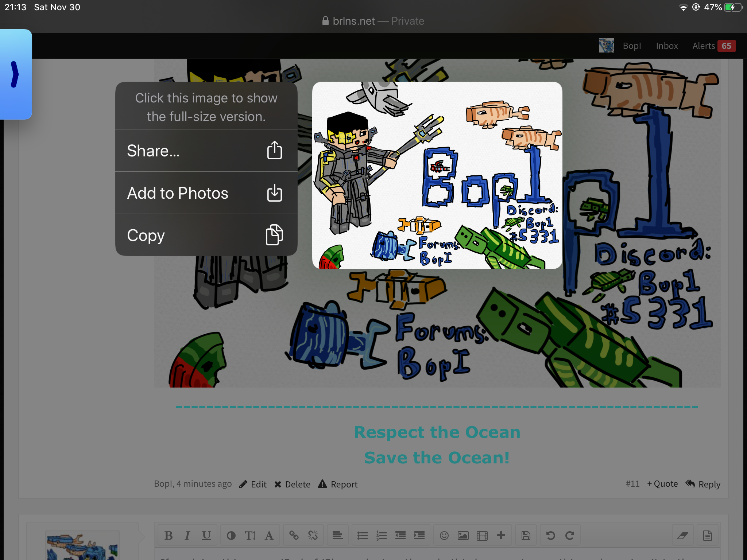Outdent text with the outdent icon
Image resolution: width=747 pixels, height=560 pixels.
pos(400,536)
